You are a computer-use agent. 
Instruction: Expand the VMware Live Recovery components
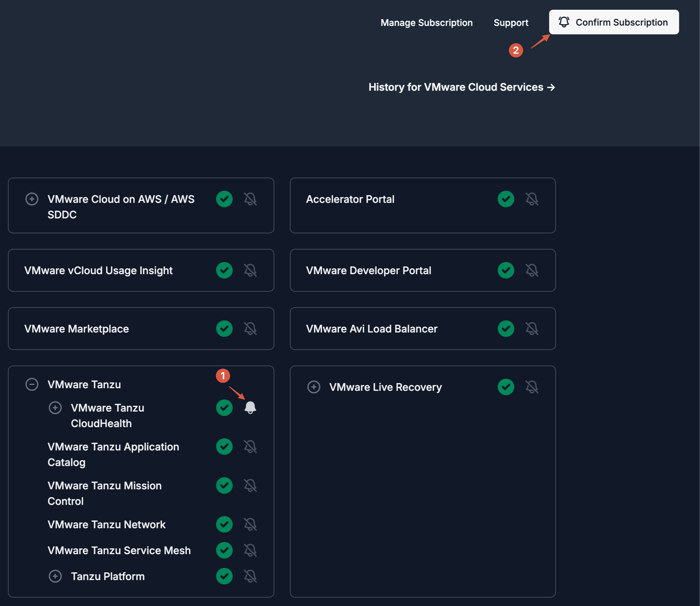tap(313, 387)
